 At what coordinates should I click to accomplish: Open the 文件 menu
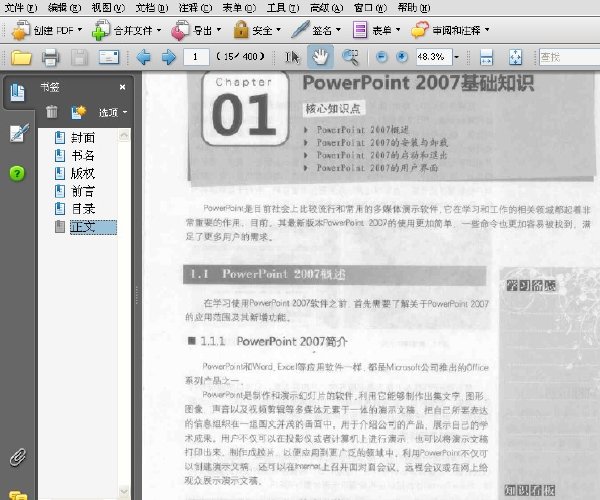point(20,7)
